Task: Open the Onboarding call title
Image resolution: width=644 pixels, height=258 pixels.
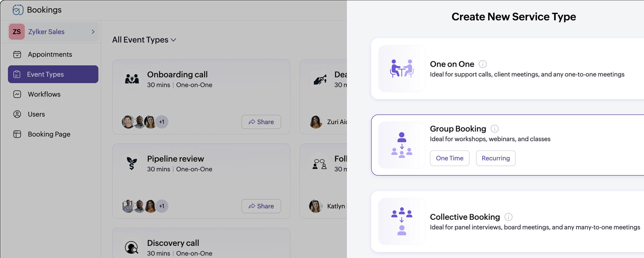Action: [177, 74]
